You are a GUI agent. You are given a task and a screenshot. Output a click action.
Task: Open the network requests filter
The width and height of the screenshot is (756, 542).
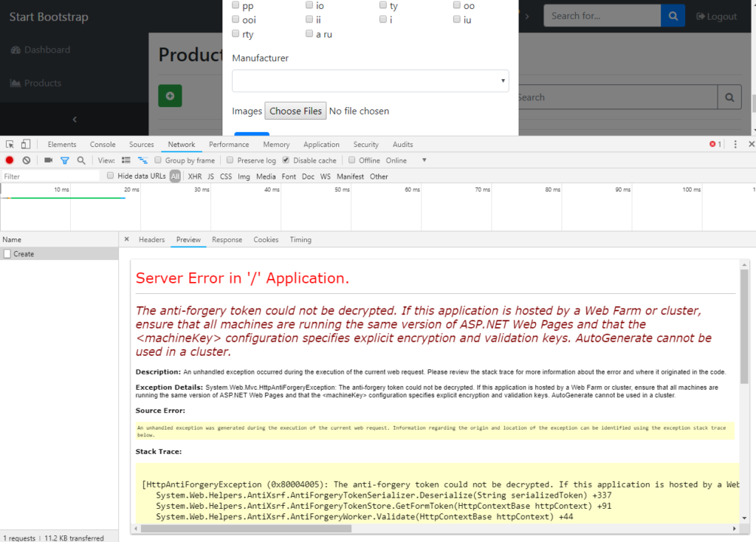point(65,159)
